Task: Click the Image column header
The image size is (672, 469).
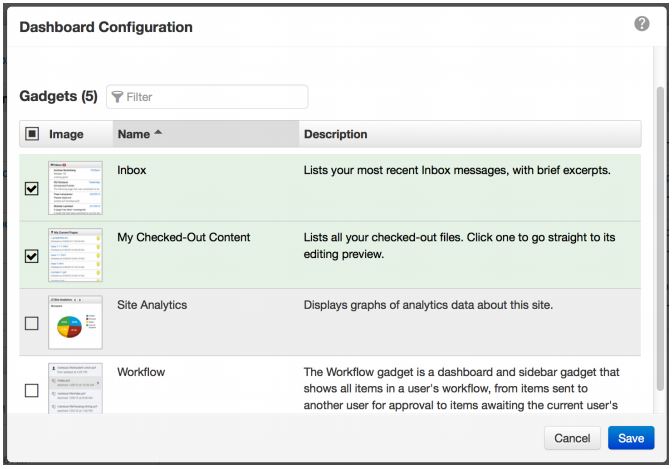Action: coord(66,134)
